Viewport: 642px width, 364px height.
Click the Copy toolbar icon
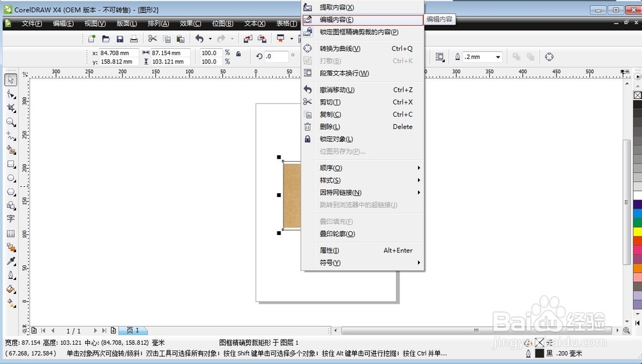pyautogui.click(x=167, y=39)
